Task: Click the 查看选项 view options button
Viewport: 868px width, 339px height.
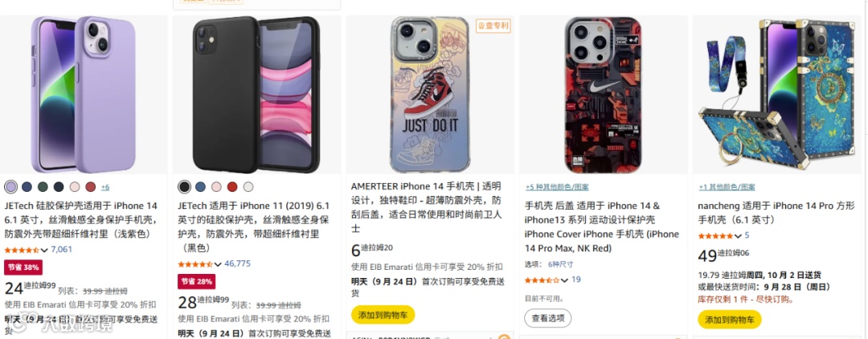Action: point(548,318)
